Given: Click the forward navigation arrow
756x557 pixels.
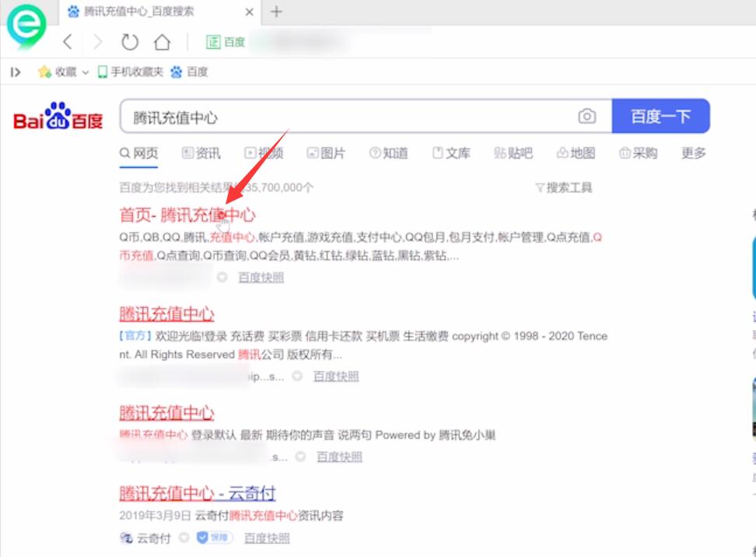Looking at the screenshot, I should (98, 42).
